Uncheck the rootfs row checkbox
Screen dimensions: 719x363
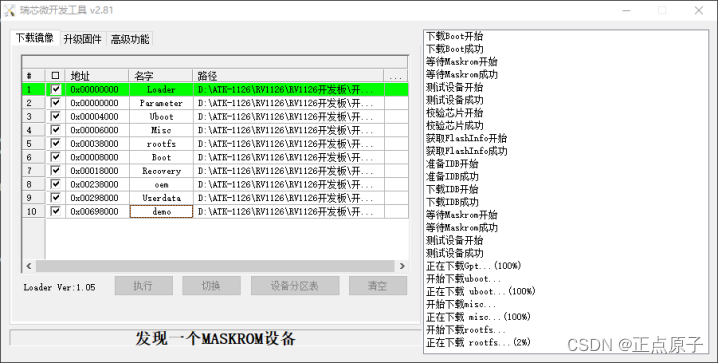click(x=55, y=143)
